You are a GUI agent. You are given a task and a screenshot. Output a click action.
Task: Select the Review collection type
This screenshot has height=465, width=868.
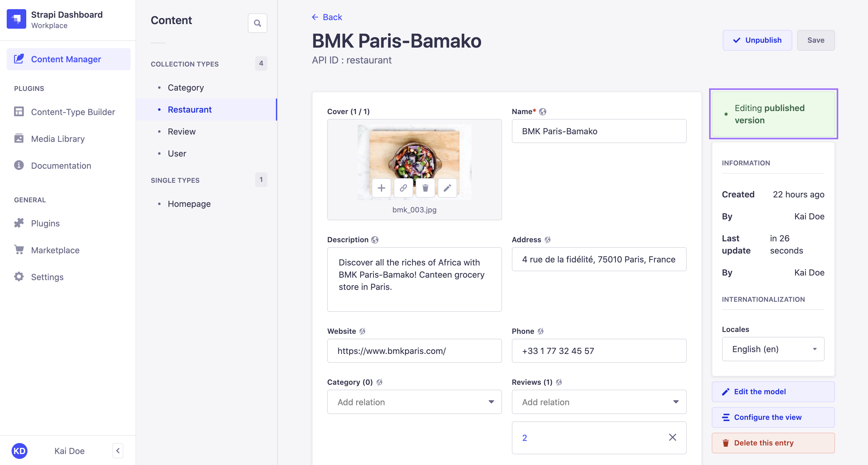(x=182, y=132)
